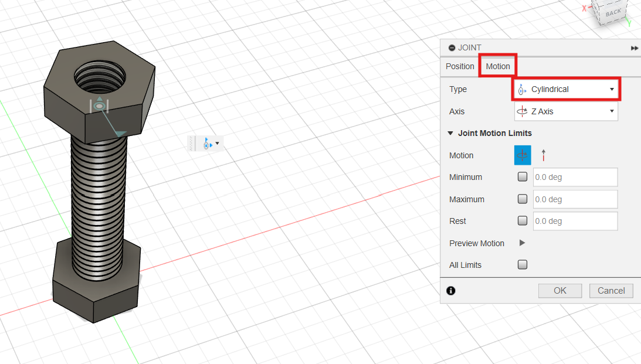The image size is (641, 364).
Task: Open the Type dropdown showing Cylindrical
Action: (566, 89)
